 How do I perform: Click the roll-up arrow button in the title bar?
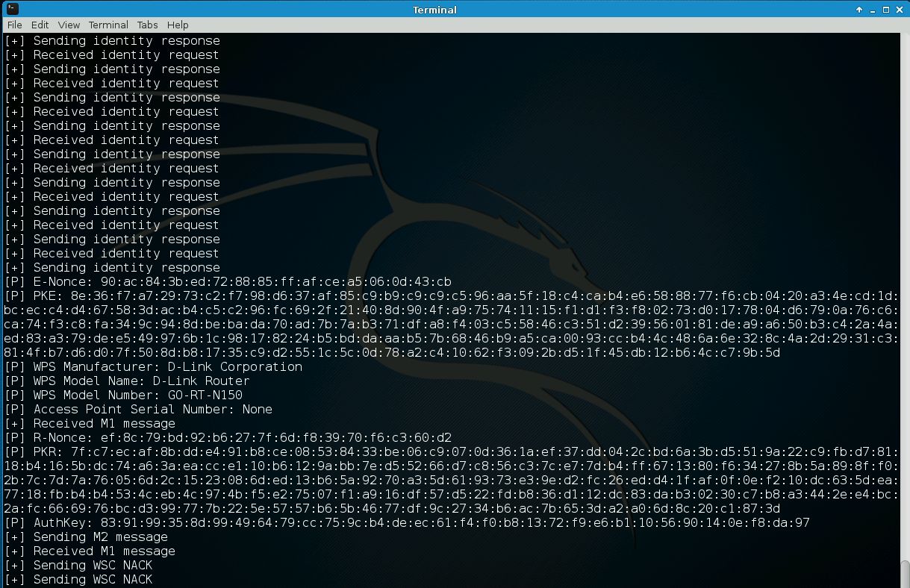tap(859, 9)
